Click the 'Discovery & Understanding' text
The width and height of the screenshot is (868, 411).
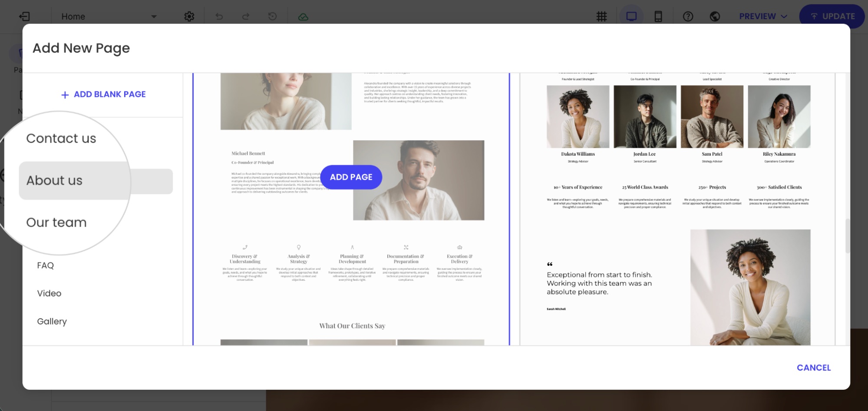coord(245,259)
